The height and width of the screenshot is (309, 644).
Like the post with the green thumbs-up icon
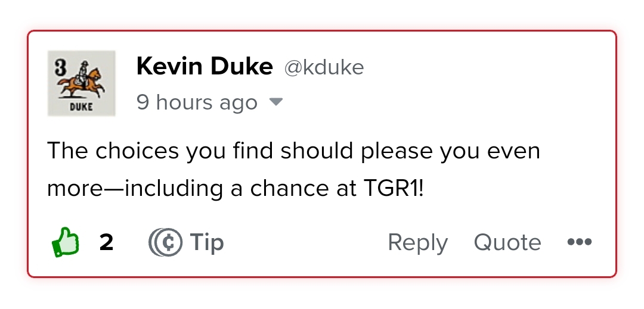[x=66, y=242]
